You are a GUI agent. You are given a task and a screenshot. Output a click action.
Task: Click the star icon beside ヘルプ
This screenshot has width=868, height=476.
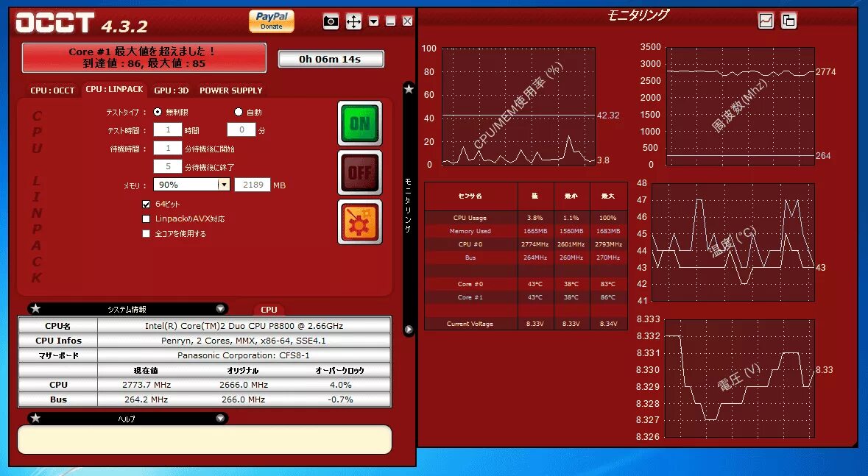35,418
